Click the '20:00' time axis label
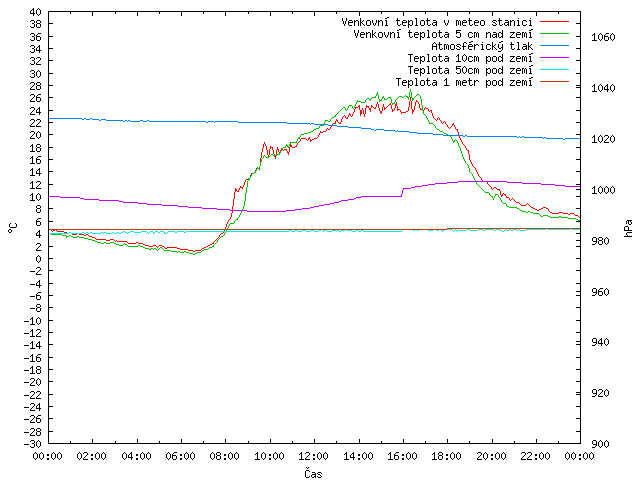The image size is (640, 480). tap(491, 456)
